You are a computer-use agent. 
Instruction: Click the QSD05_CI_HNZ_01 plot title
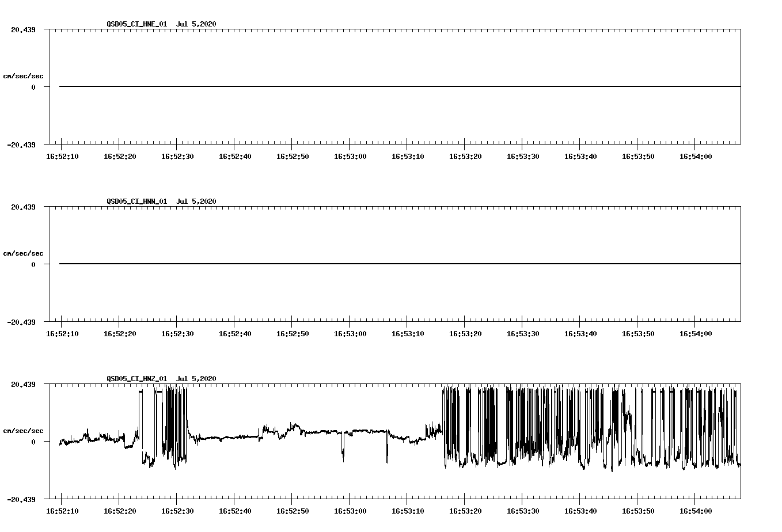(161, 378)
